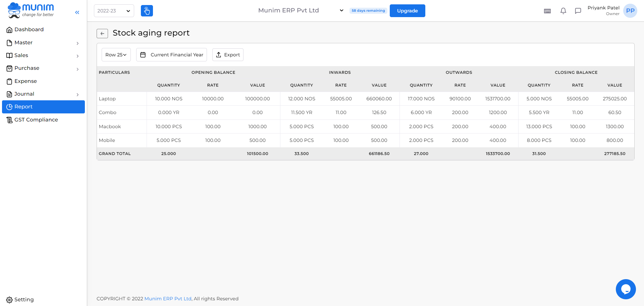Click the blue pointer click icon in topbar
This screenshot has height=306, width=644.
tap(147, 10)
